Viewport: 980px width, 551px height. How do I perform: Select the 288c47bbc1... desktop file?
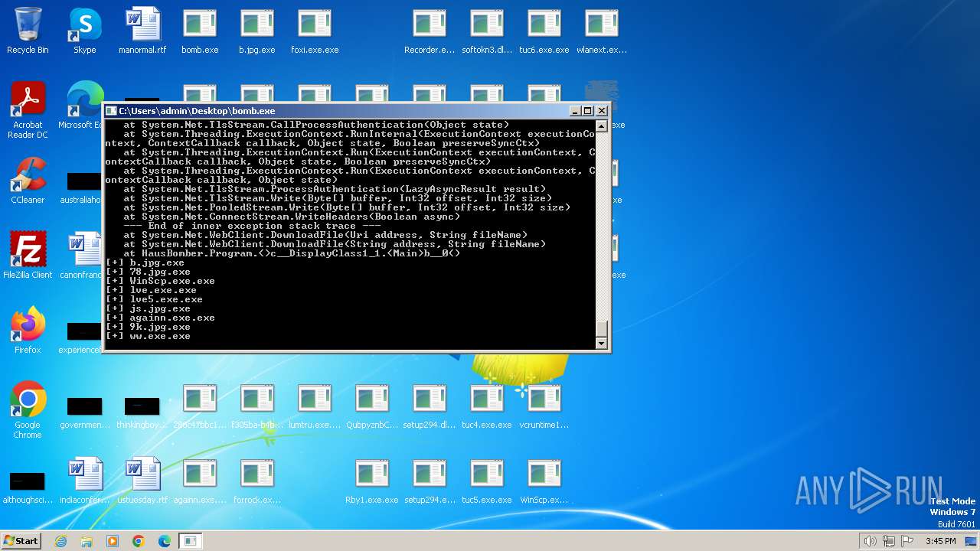[200, 406]
